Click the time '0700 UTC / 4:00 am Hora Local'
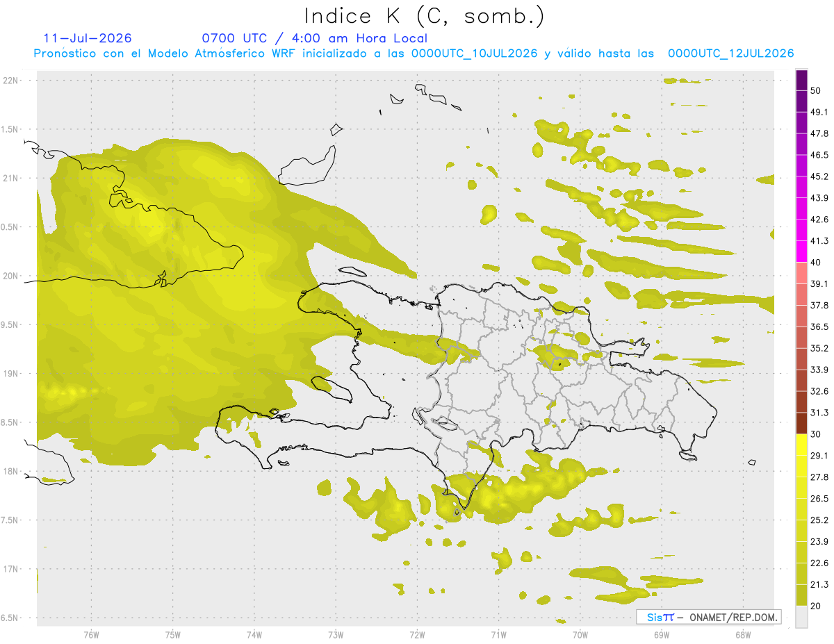The image size is (834, 644). (x=314, y=38)
